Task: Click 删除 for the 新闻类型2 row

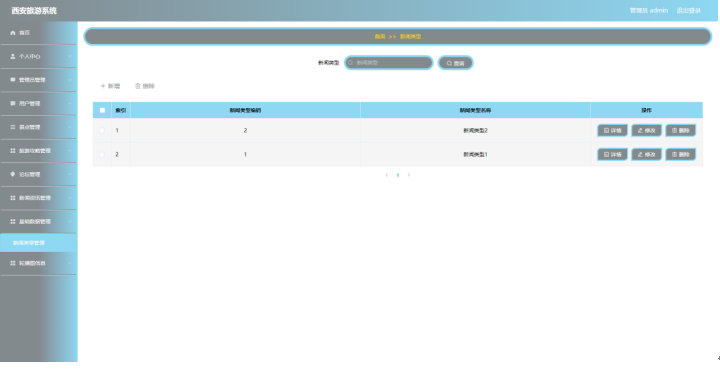Action: click(681, 130)
